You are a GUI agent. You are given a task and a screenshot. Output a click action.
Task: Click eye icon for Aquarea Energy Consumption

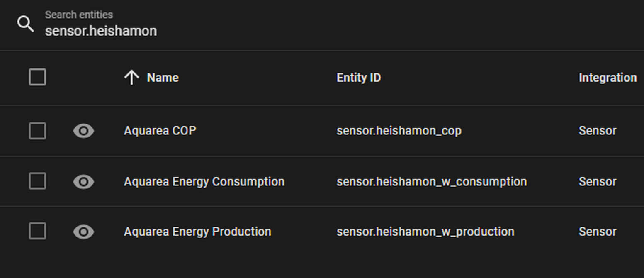pos(83,182)
